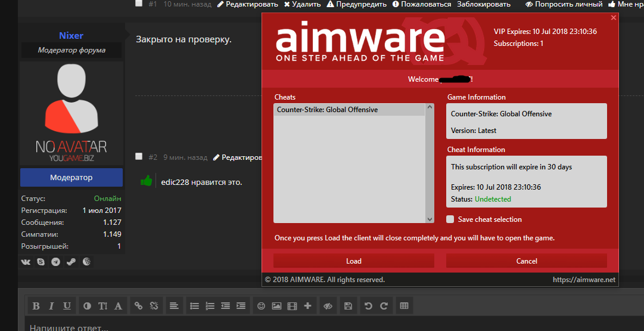Open the plus insert menu
Screen dimensions: 644x331
pyautogui.click(x=307, y=306)
